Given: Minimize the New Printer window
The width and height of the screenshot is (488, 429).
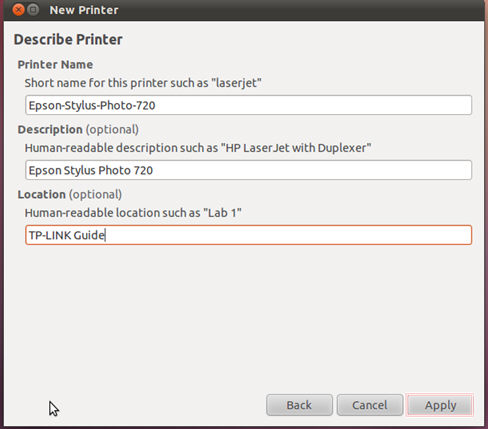Looking at the screenshot, I should [x=33, y=10].
